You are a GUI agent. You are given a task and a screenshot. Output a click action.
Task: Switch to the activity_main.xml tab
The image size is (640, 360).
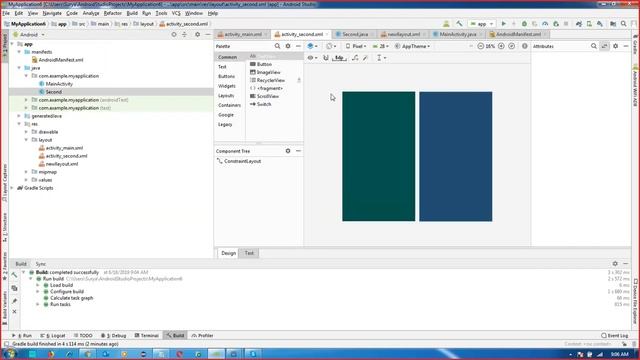(x=243, y=34)
